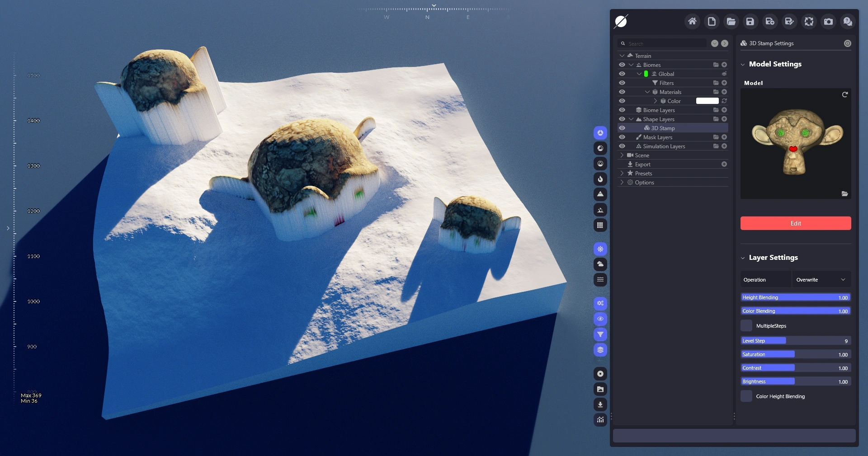The image size is (868, 456).
Task: Add a new layer to Shape Layers
Action: click(724, 119)
